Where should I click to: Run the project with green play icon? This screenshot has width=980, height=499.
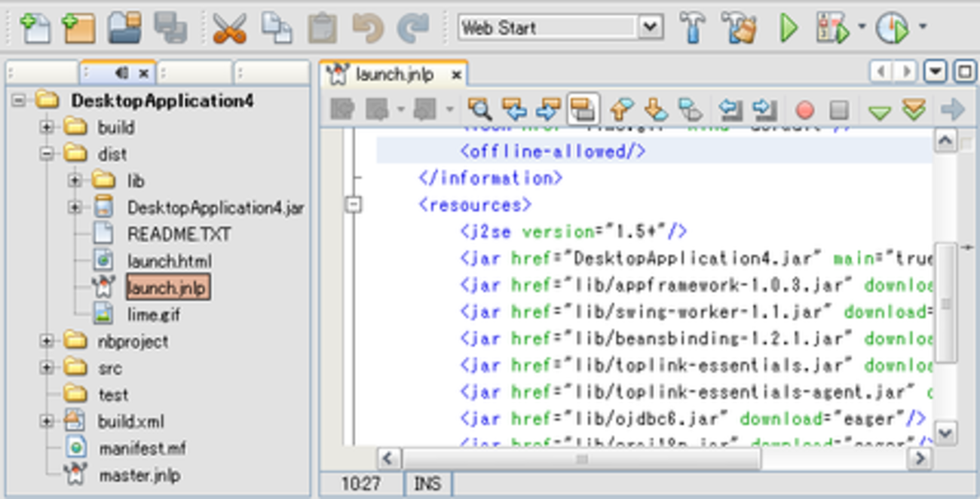click(789, 29)
